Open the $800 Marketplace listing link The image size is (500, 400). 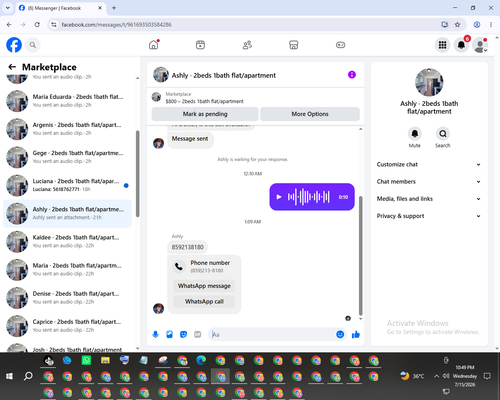click(204, 101)
